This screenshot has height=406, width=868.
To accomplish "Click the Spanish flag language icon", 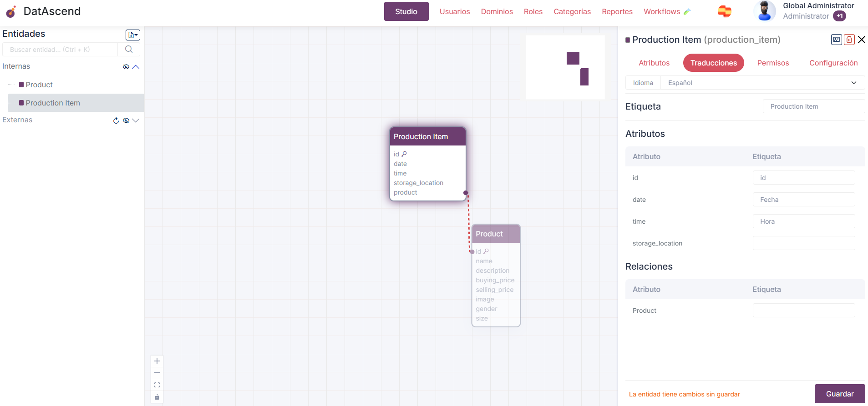I will pos(724,11).
